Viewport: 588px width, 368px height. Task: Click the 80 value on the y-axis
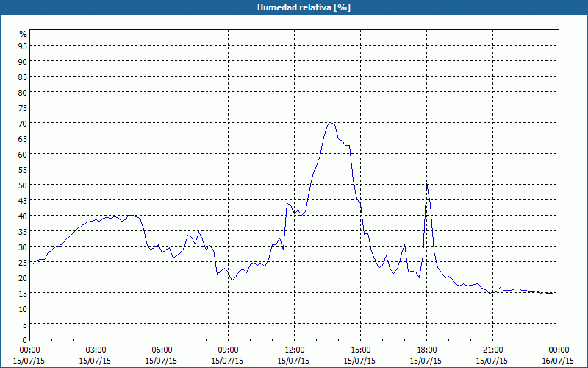23,92
